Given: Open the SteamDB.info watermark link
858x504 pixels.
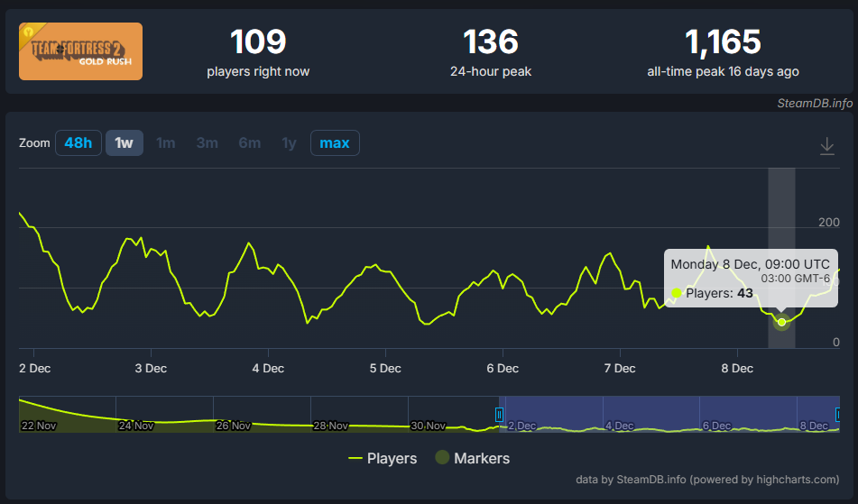Looking at the screenshot, I should [x=815, y=103].
